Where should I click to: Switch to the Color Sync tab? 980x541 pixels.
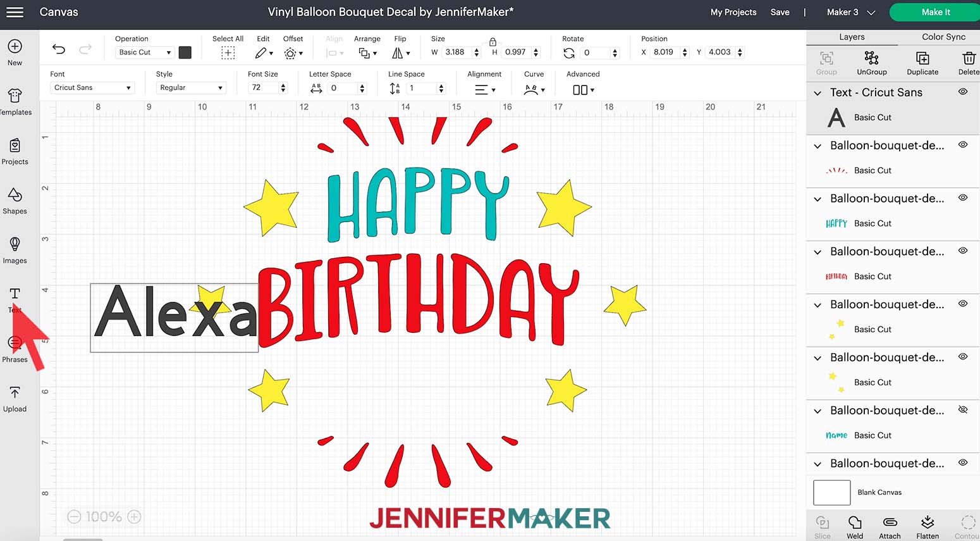tap(943, 37)
